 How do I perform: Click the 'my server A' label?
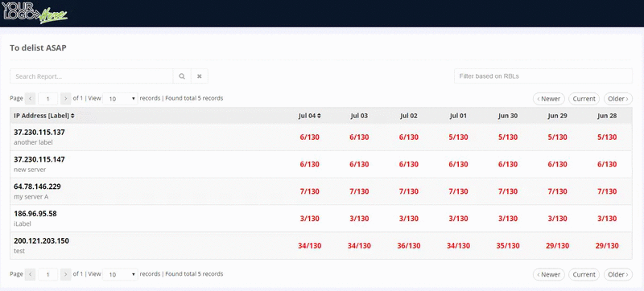pos(31,197)
